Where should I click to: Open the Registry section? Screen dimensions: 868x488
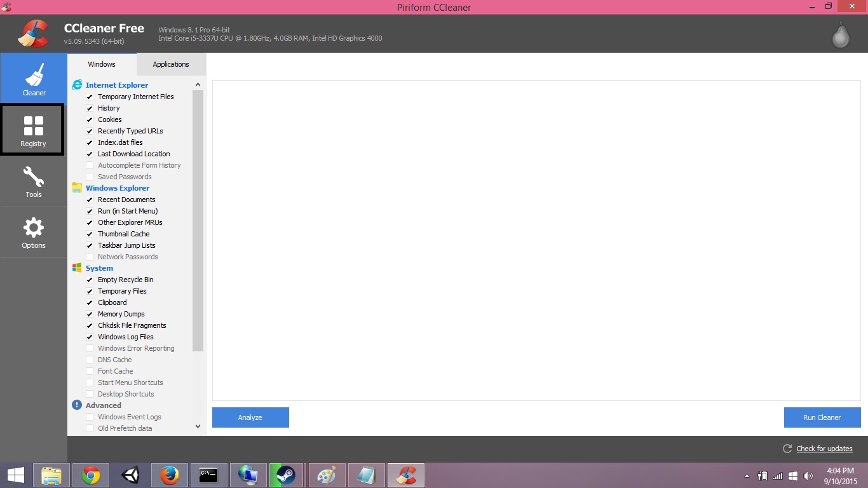pos(32,130)
